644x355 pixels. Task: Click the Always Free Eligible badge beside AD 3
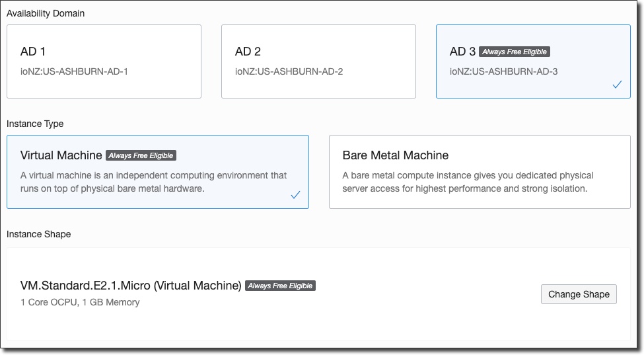[515, 52]
